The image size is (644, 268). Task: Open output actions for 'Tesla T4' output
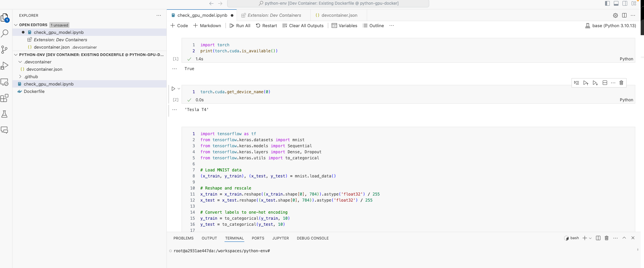[x=175, y=110]
